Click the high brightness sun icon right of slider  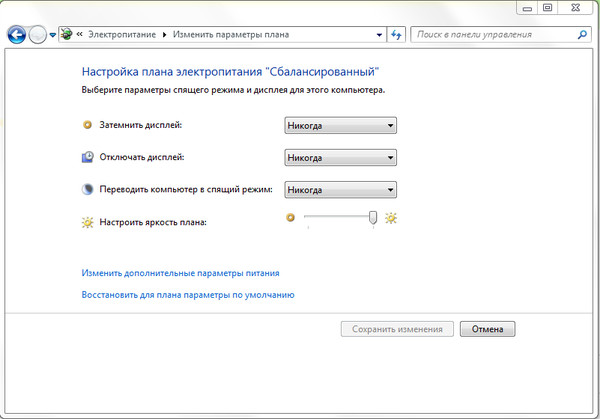coord(391,218)
